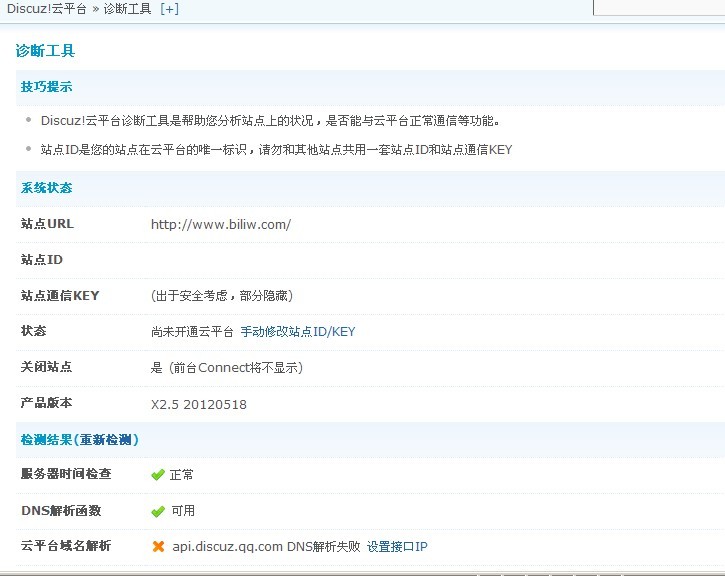Click the 云平台域名解析 row label

66,546
